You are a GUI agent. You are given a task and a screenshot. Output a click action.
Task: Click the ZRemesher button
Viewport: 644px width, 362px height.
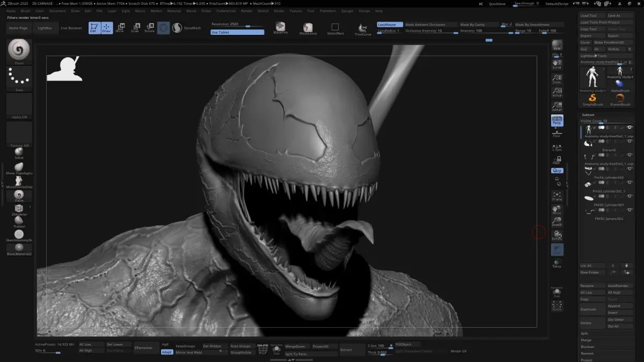click(x=144, y=348)
